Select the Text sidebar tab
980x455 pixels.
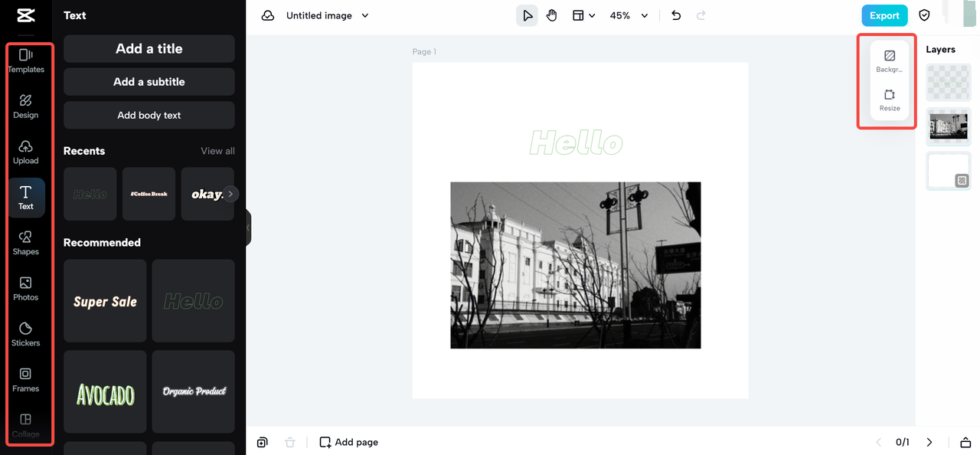coord(26,198)
